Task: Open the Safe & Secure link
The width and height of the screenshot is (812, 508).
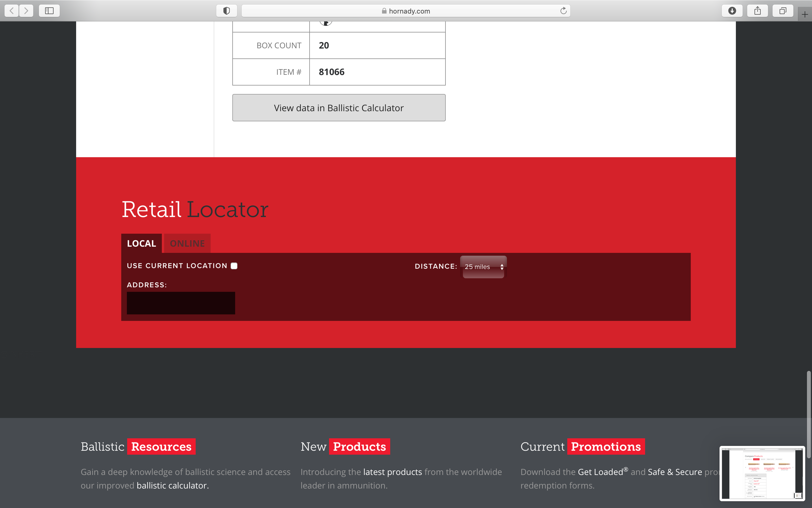Action: pos(675,472)
